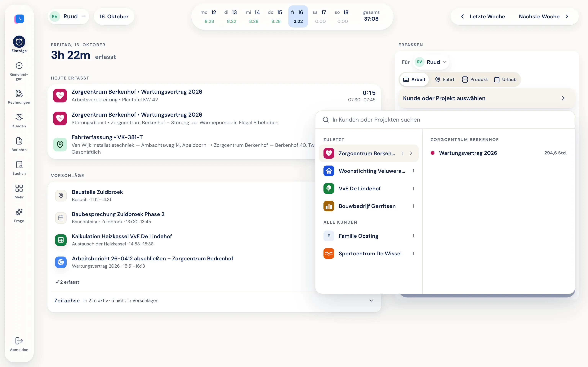588x367 pixels.
Task: Select the Urlaub entry type
Action: [x=505, y=79]
